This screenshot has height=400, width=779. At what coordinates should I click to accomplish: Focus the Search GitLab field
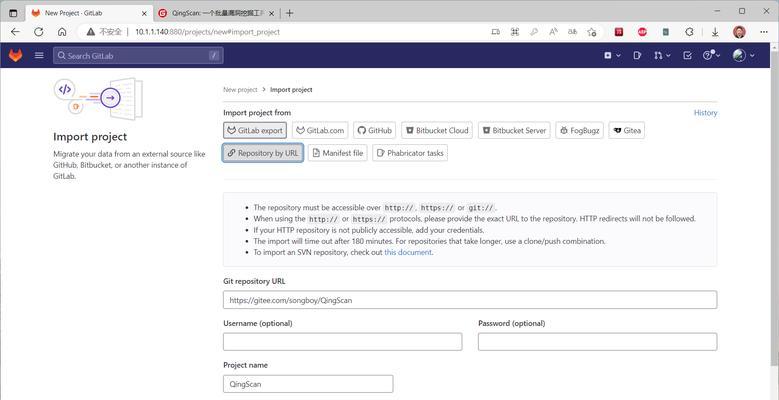tap(138, 56)
